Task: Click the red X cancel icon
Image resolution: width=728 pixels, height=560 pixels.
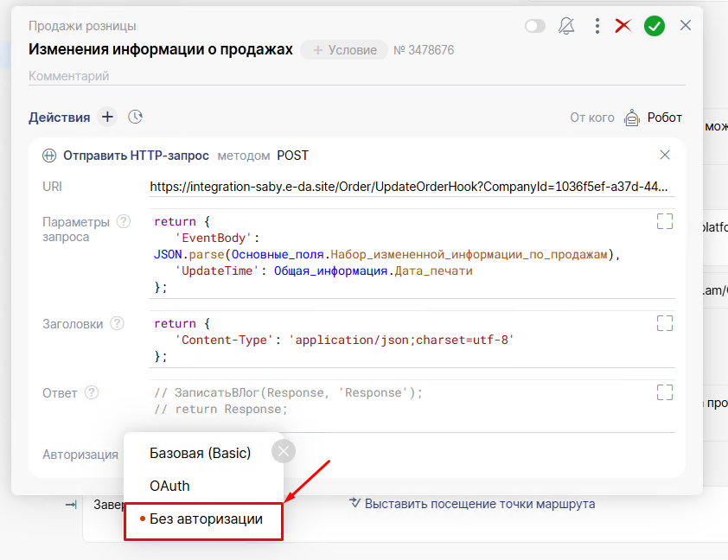Action: pyautogui.click(x=623, y=26)
